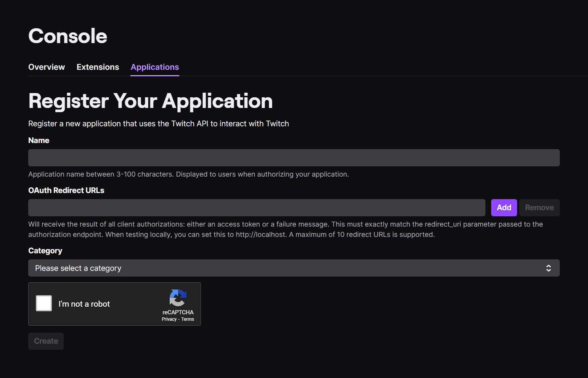Click the Name field label

tap(39, 140)
